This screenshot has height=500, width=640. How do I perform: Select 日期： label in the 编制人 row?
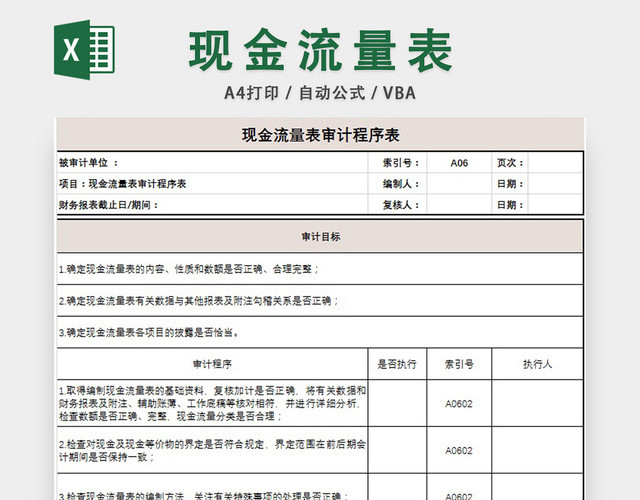[x=510, y=184]
